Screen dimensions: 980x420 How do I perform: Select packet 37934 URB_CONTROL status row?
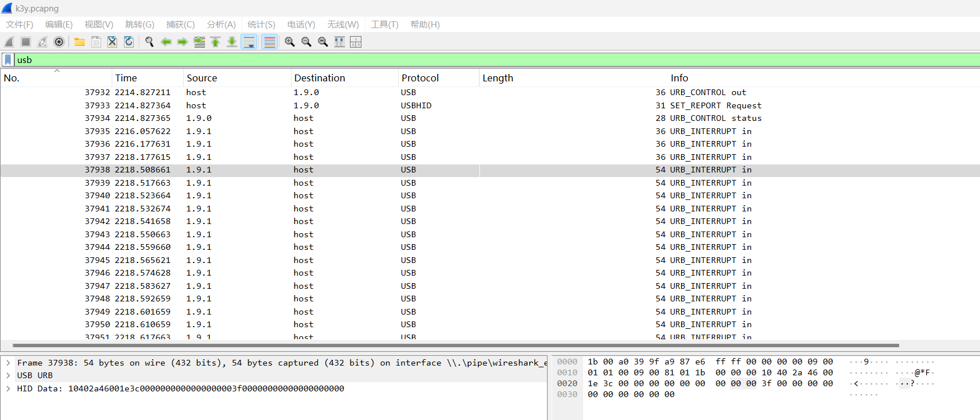click(490, 118)
